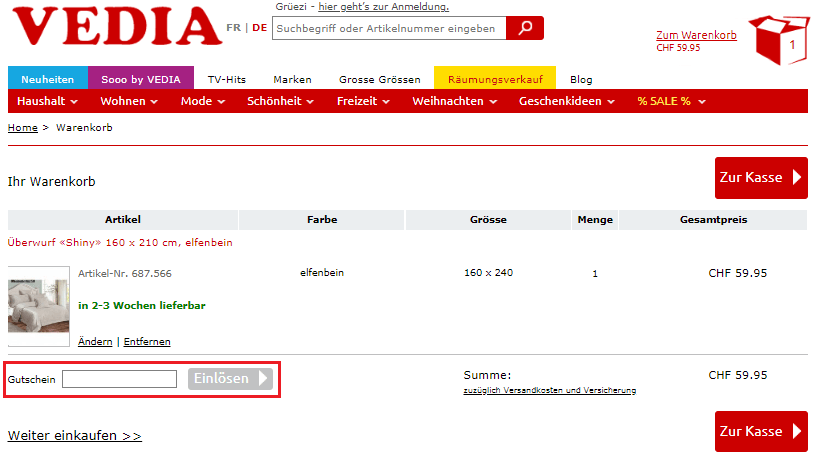Click the 'Artikel-Nr. 687.566' text
813x461 pixels.
(x=124, y=273)
